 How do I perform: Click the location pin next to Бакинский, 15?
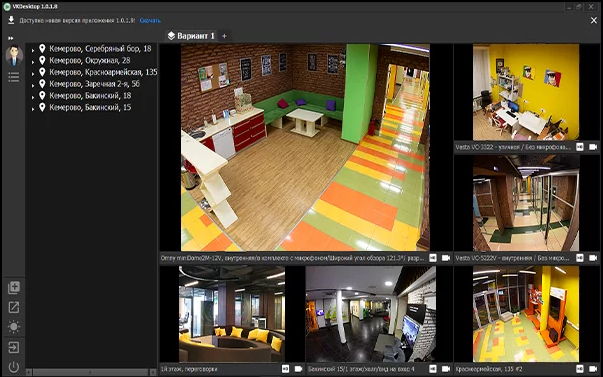tap(42, 107)
